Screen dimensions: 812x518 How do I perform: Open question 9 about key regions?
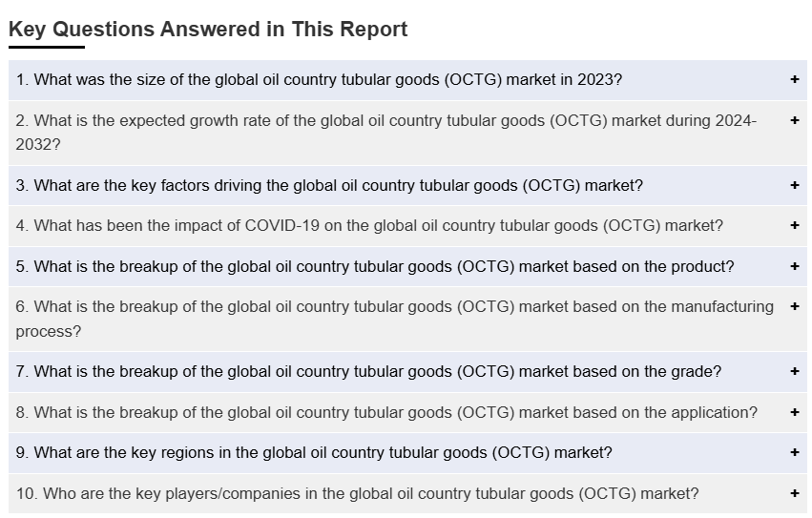(x=314, y=453)
